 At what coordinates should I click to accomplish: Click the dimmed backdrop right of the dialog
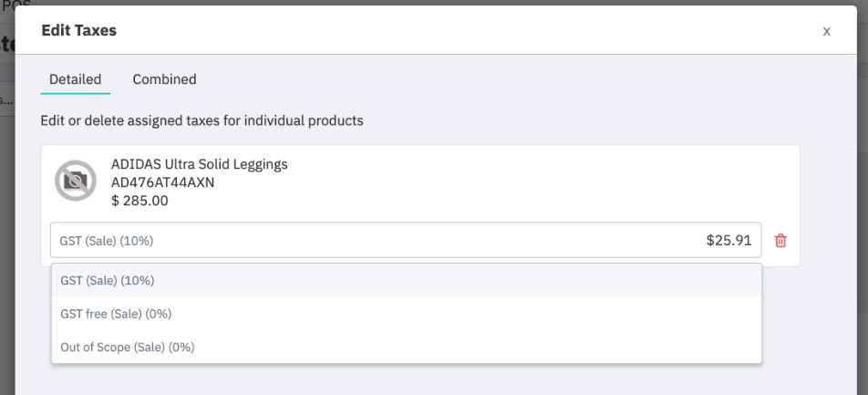tap(863, 222)
